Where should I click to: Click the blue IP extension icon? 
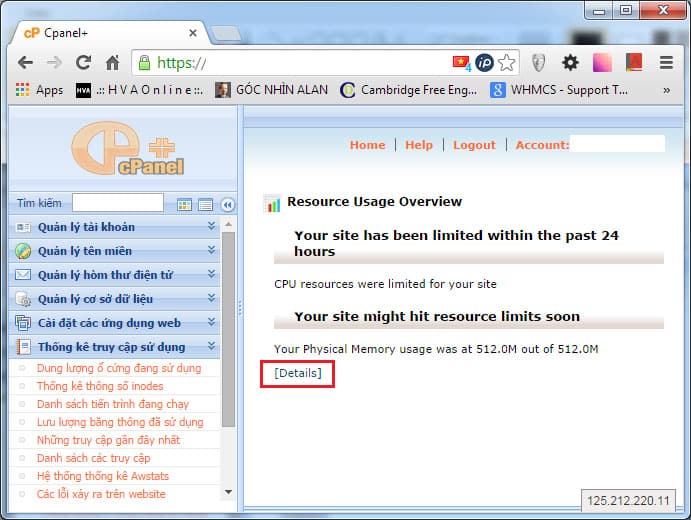(484, 63)
